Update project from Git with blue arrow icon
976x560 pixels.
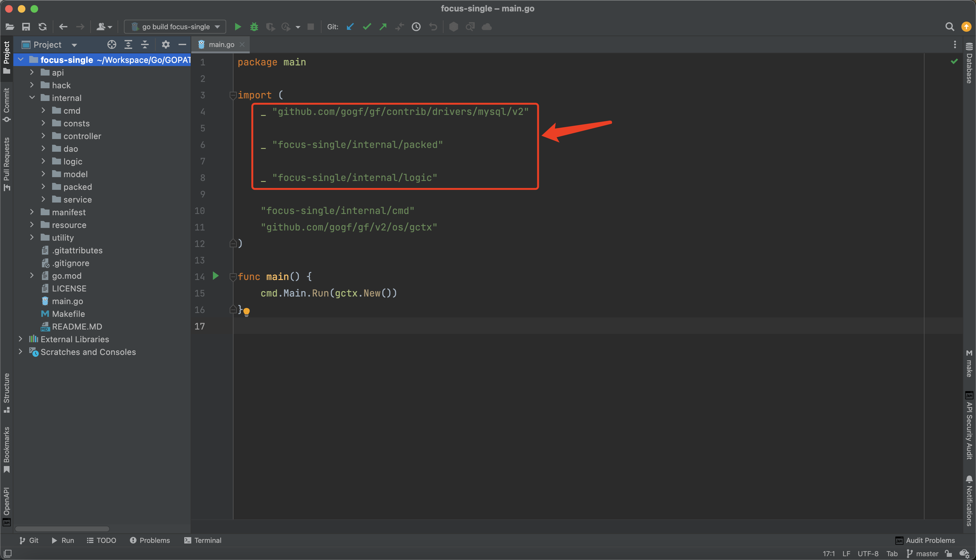click(349, 27)
